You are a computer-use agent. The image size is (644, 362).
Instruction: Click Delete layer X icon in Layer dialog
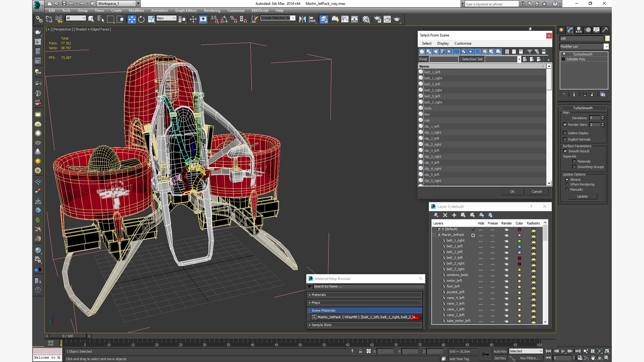(x=445, y=215)
